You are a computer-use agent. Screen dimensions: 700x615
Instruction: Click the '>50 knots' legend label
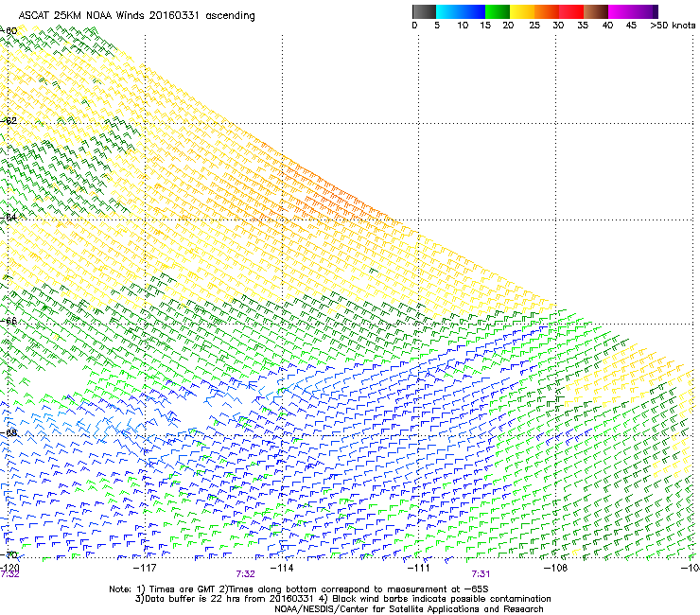(x=673, y=26)
